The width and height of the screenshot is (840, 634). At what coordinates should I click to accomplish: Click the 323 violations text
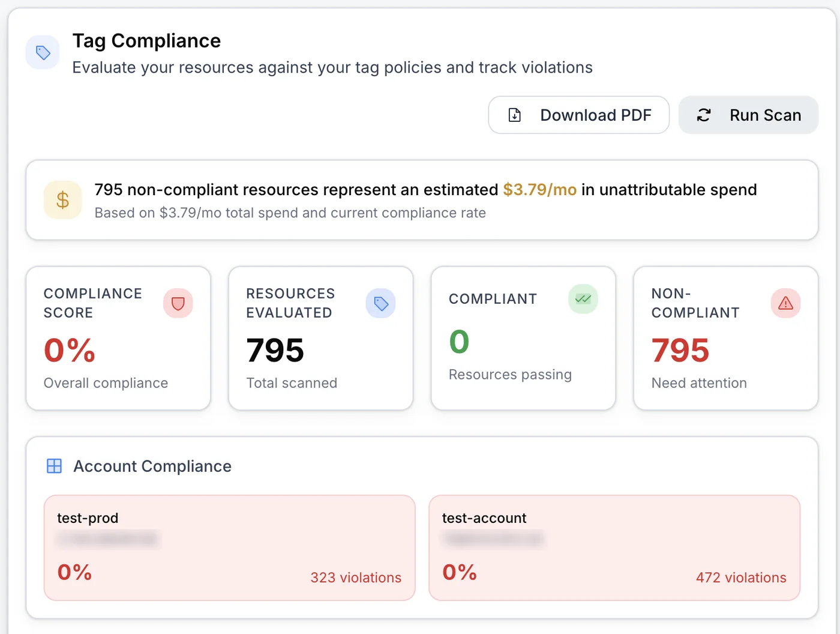[x=356, y=578]
